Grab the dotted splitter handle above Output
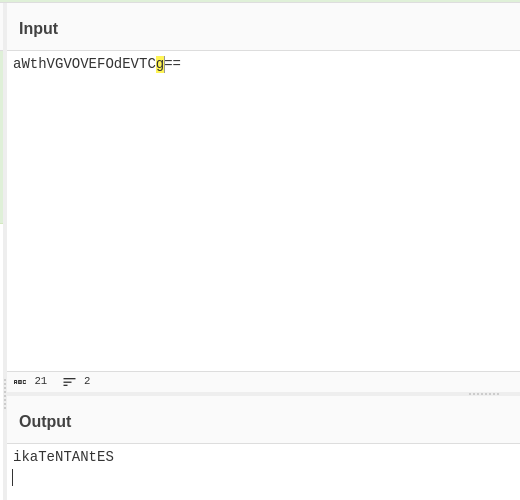Image resolution: width=520 pixels, height=500 pixels. (484, 394)
